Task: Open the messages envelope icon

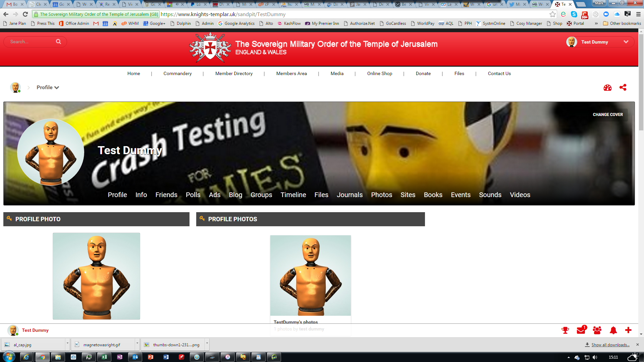Action: coord(581,330)
